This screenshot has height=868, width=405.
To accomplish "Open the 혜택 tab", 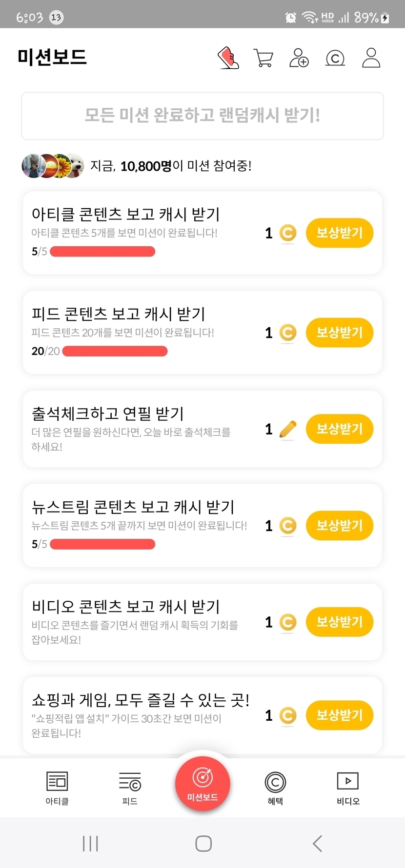I will pos(275,788).
